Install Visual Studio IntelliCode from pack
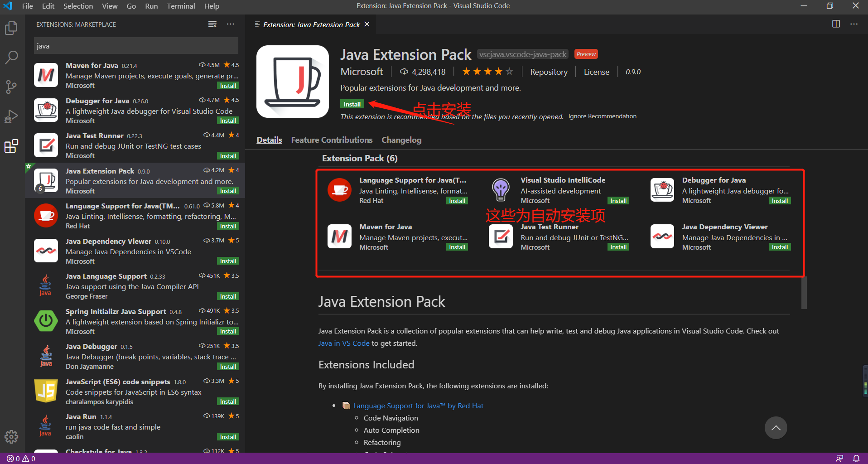Viewport: 868px width, 464px height. (x=618, y=201)
